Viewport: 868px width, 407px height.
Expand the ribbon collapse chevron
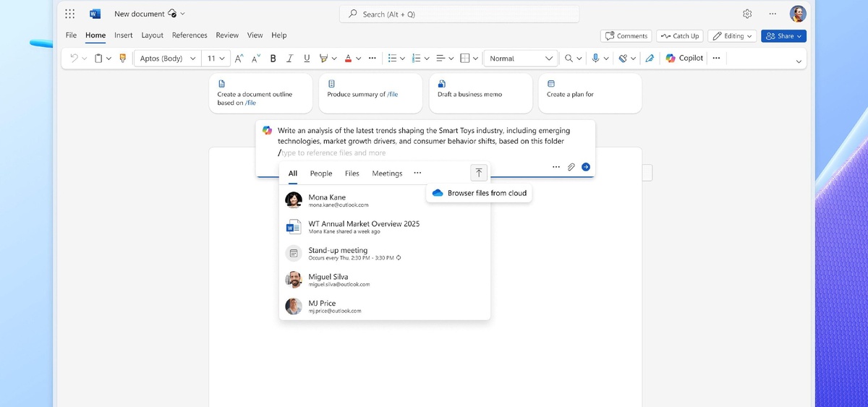tap(799, 61)
